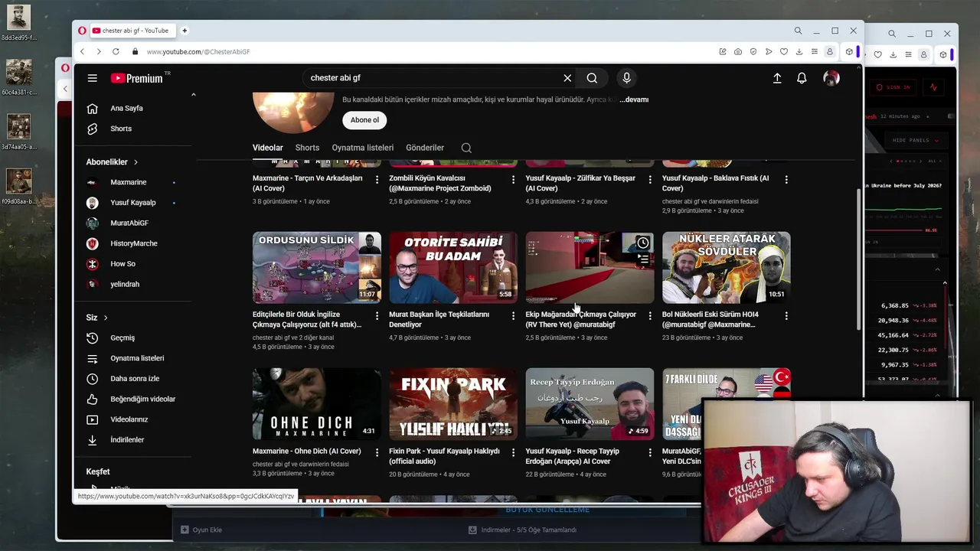Open Opera easy setup sliders icon
This screenshot has width=980, height=551.
pyautogui.click(x=814, y=51)
